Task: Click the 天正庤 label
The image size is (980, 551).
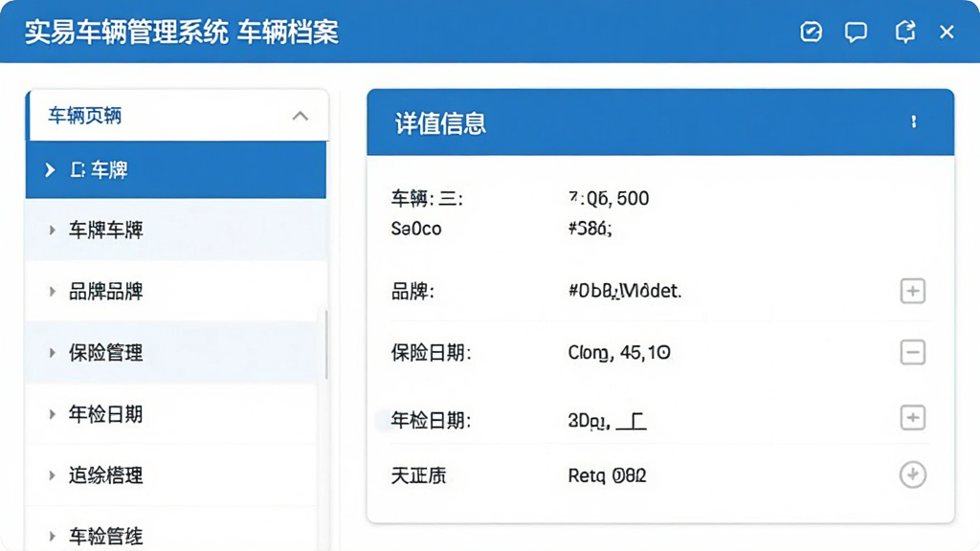Action: (418, 476)
